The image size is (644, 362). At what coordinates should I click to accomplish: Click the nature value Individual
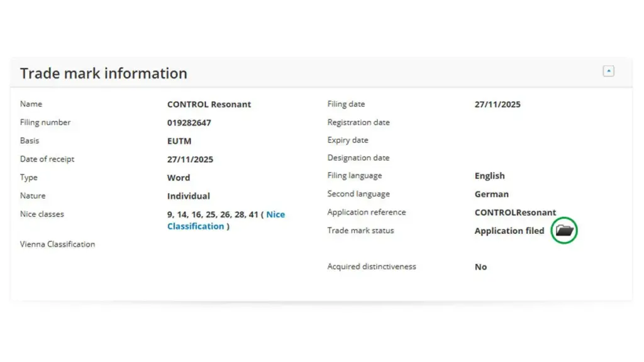click(189, 195)
